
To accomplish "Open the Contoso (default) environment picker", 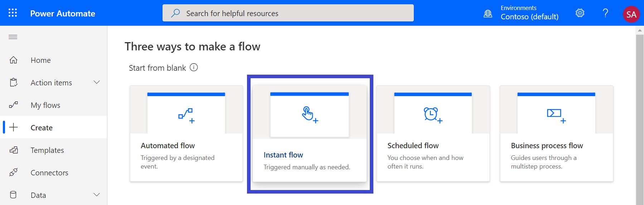I will point(529,16).
